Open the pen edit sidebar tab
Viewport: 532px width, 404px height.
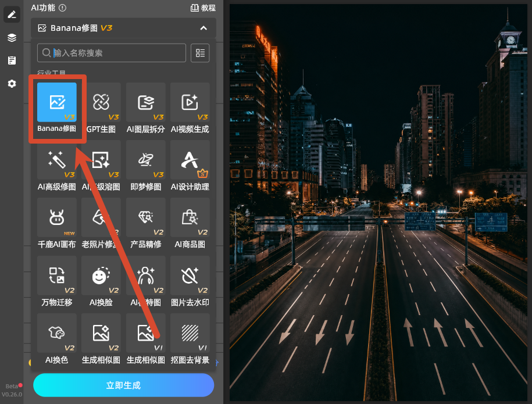[x=12, y=15]
